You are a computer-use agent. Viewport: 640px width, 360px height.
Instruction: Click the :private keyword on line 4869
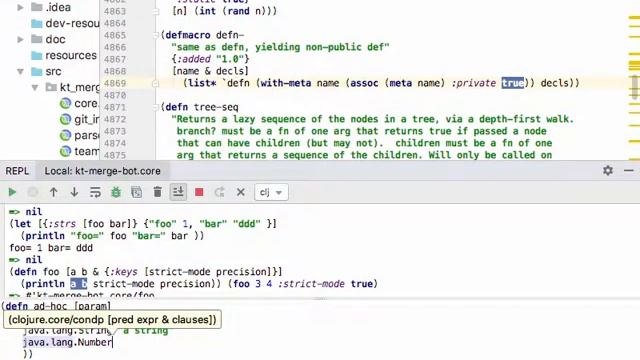[x=473, y=83]
